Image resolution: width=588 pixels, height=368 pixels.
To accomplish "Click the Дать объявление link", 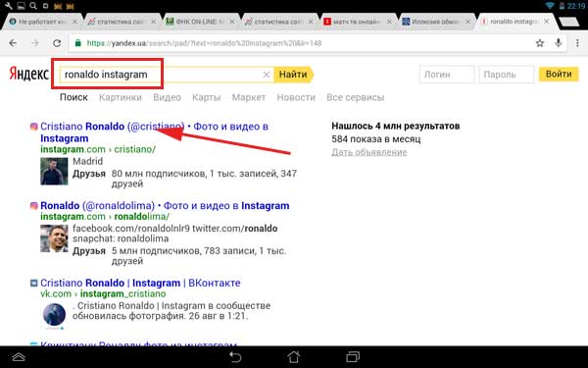I will coord(369,152).
